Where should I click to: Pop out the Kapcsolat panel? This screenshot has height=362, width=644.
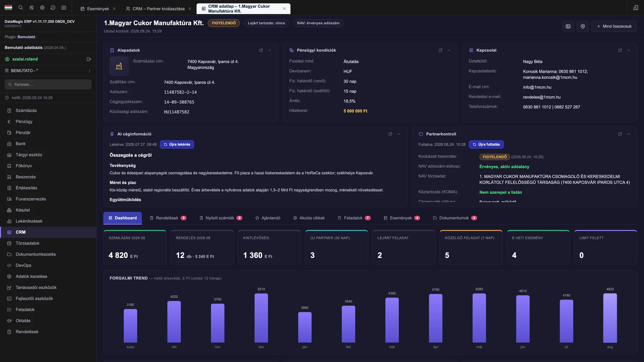pyautogui.click(x=620, y=50)
